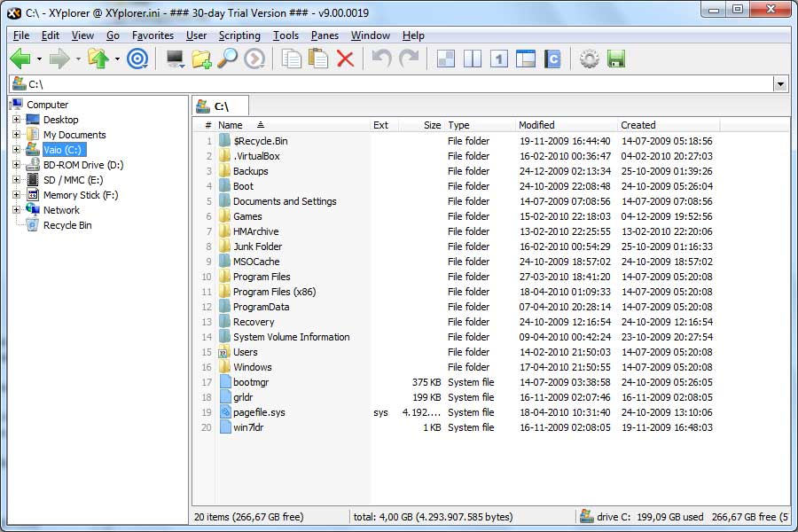The height and width of the screenshot is (532, 798).
Task: Expand the Network tree node
Action: pos(16,210)
